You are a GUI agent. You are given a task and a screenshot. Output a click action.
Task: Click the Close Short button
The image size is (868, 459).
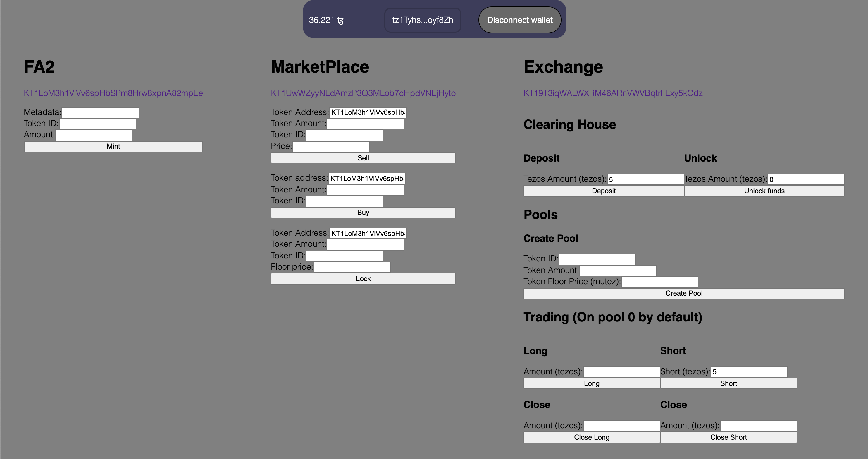tap(728, 437)
